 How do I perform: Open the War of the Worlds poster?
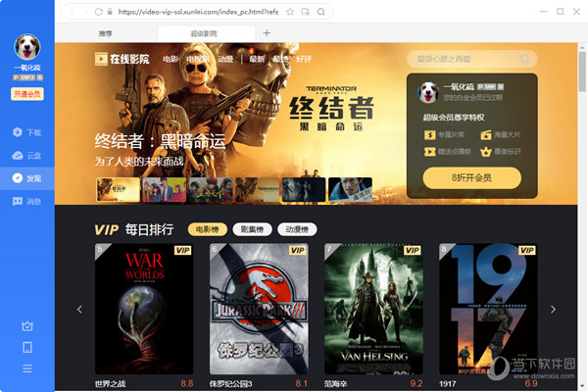(x=144, y=309)
